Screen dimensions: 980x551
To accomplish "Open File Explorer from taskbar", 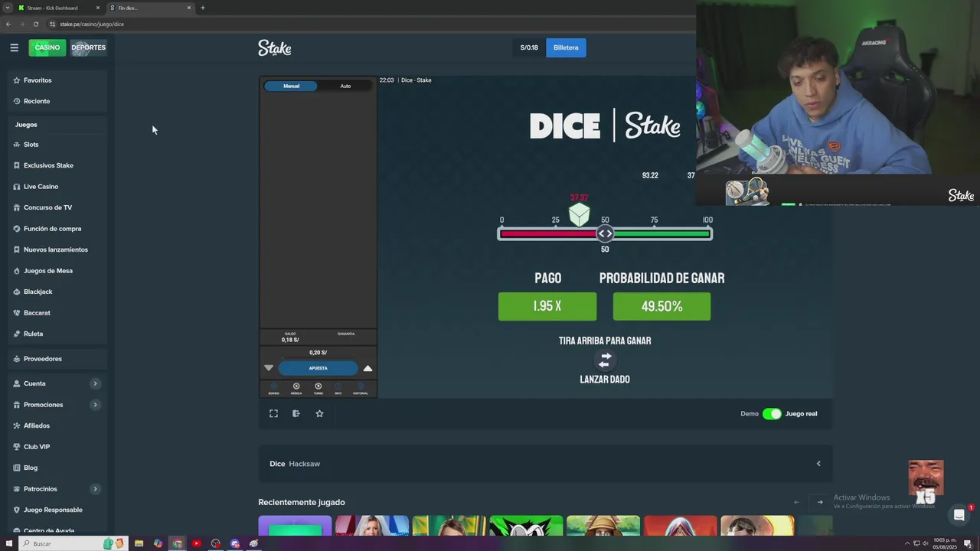I will [139, 543].
